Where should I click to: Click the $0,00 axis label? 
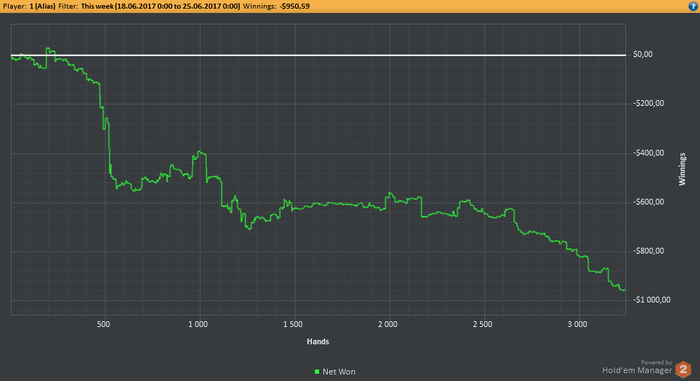(643, 54)
